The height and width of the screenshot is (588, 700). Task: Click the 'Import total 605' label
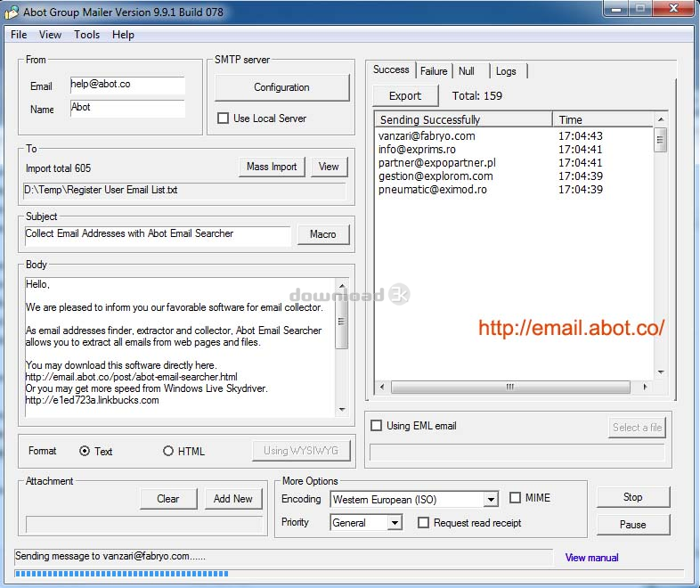click(x=59, y=168)
